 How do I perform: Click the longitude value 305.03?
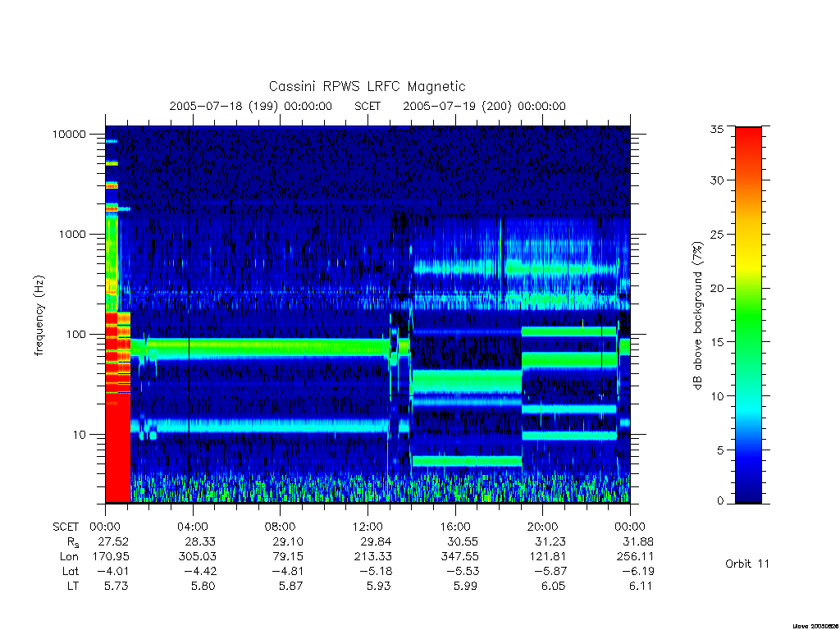point(197,557)
